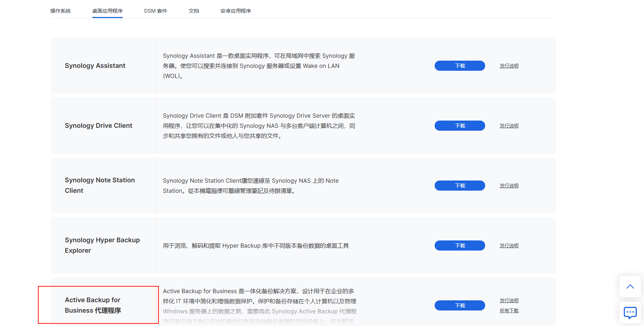Click the Active Backup for Business 代理程序 title

pyautogui.click(x=93, y=305)
